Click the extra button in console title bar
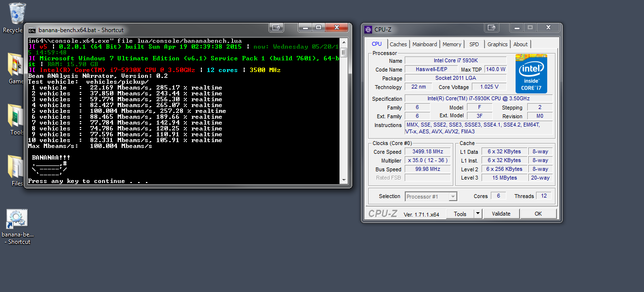 click(x=276, y=27)
